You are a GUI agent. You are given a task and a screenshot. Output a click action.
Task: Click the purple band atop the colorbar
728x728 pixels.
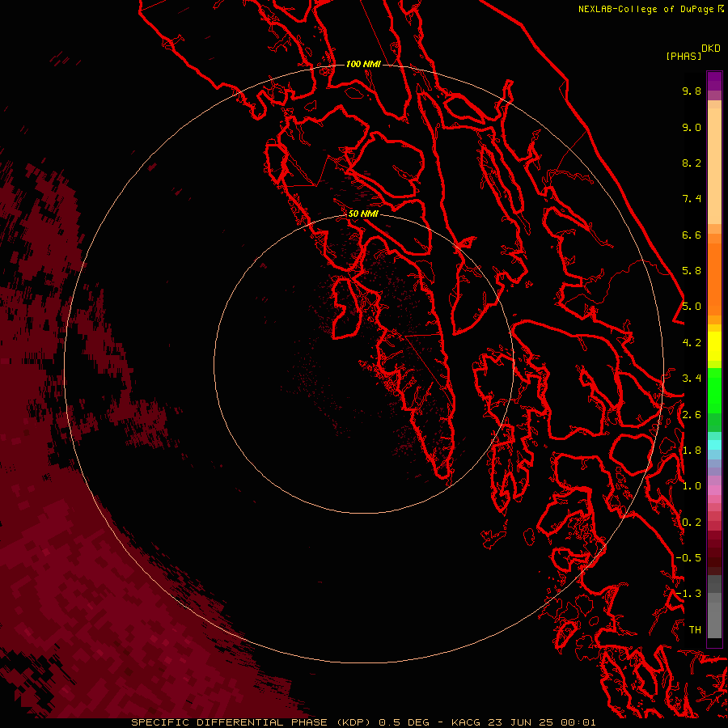coord(714,81)
